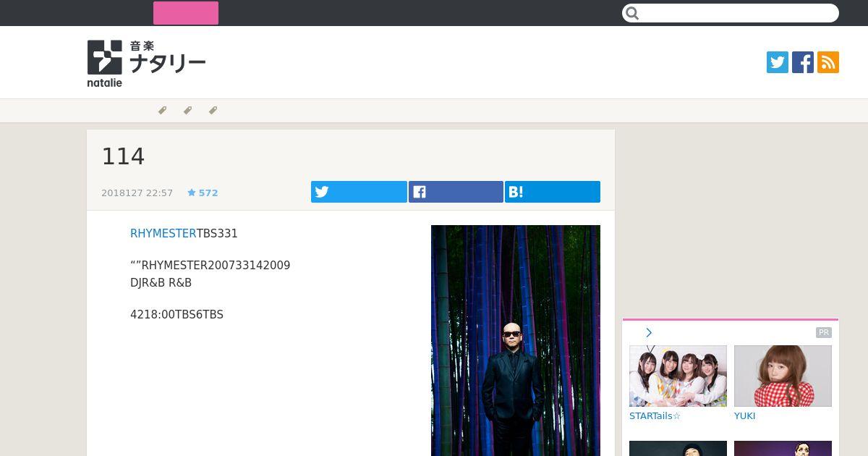868x456 pixels.
Task: Click the article date 2018127 22:57
Action: (x=137, y=193)
